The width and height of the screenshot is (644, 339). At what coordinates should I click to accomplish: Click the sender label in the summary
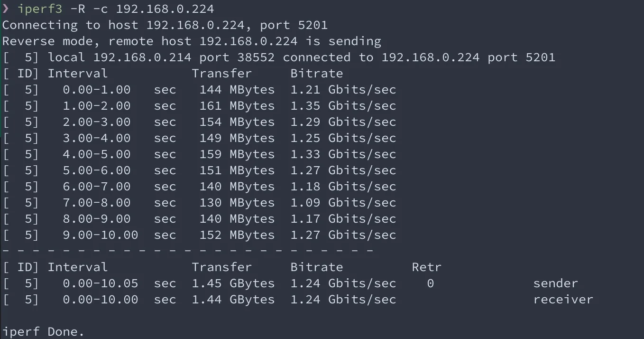[555, 283]
